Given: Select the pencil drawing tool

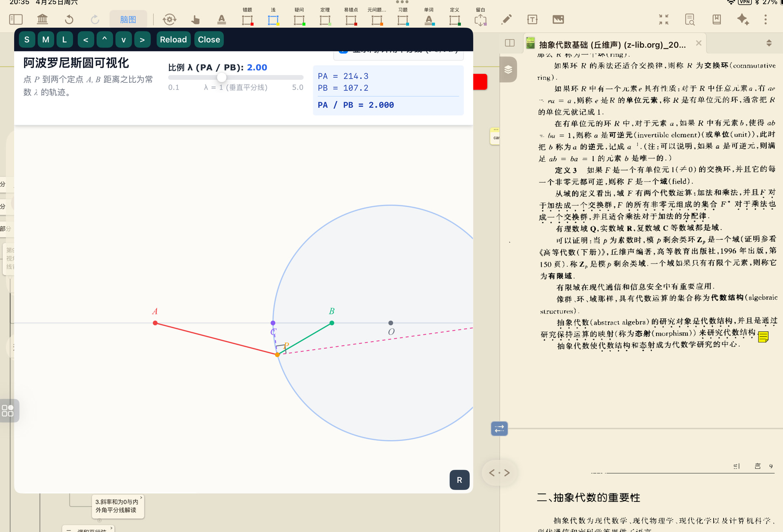Looking at the screenshot, I should coord(507,19).
